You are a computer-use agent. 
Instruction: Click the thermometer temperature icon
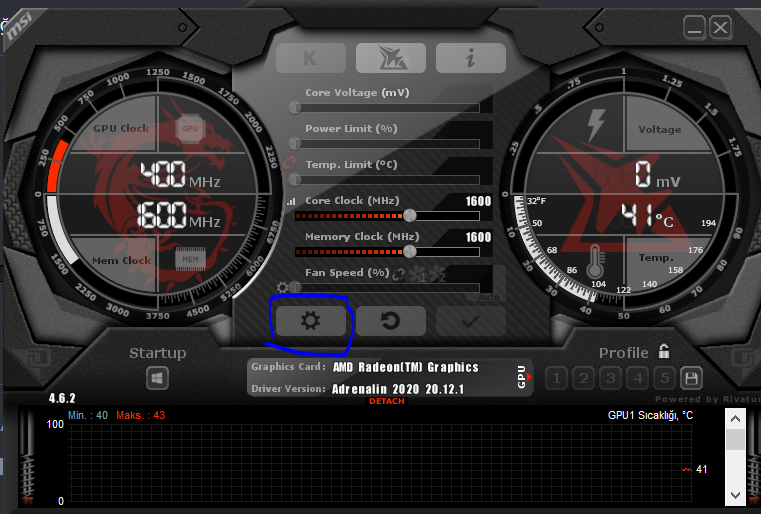click(595, 261)
